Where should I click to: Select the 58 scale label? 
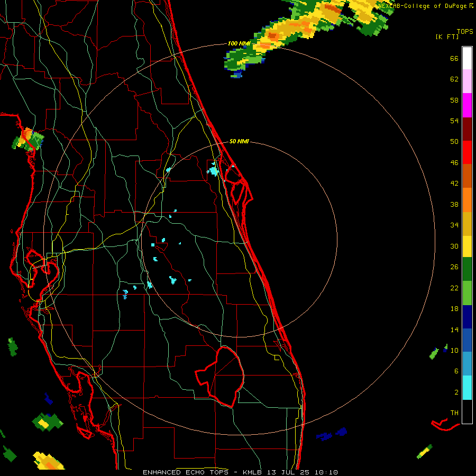pyautogui.click(x=454, y=100)
